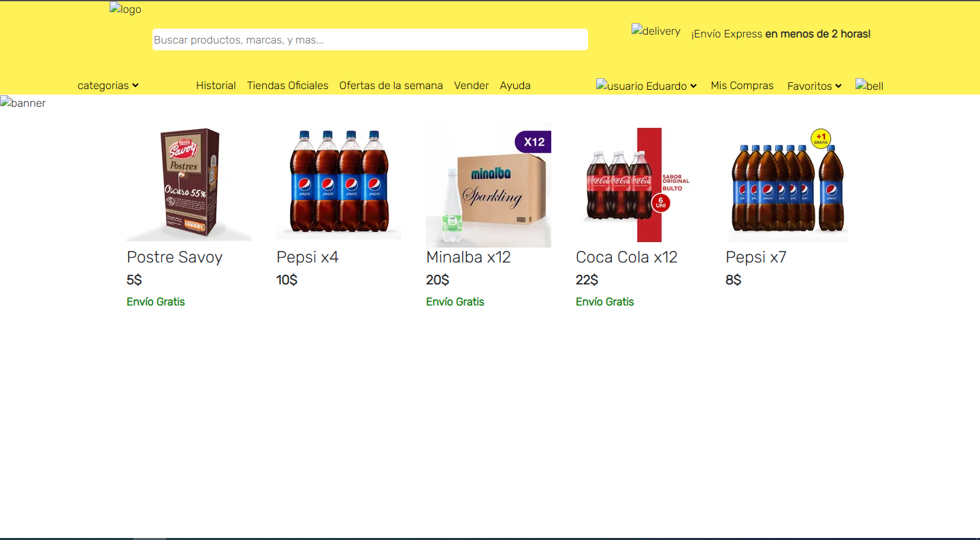The image size is (980, 540).
Task: Open the Ayuda page
Action: [x=515, y=86]
